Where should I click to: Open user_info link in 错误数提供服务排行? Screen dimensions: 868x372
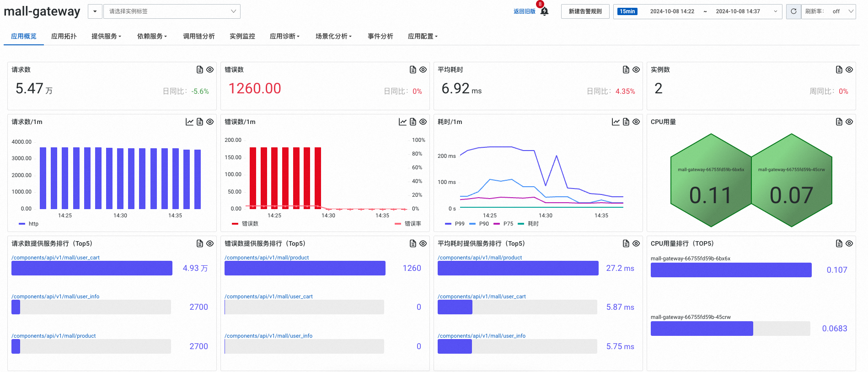[268, 336]
